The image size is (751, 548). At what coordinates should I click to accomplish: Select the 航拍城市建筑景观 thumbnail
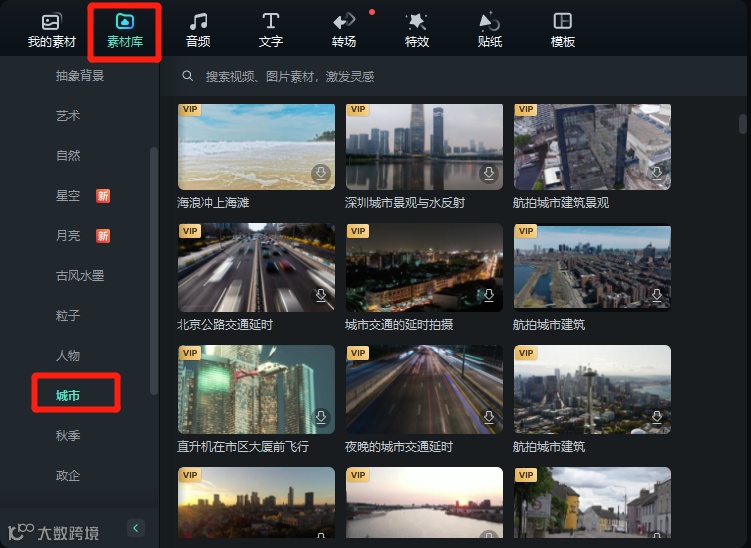(x=592, y=147)
